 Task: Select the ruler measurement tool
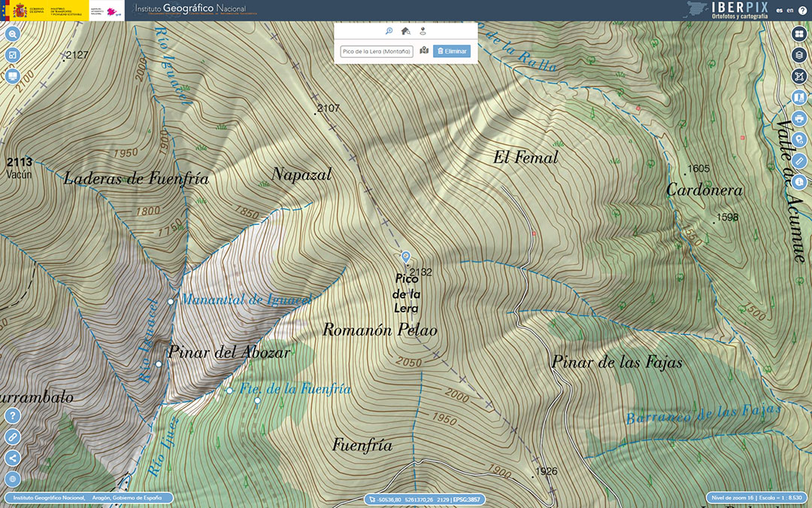click(x=799, y=160)
